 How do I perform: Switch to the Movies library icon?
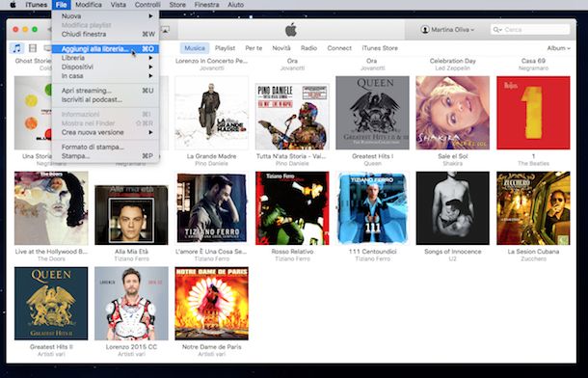point(33,48)
